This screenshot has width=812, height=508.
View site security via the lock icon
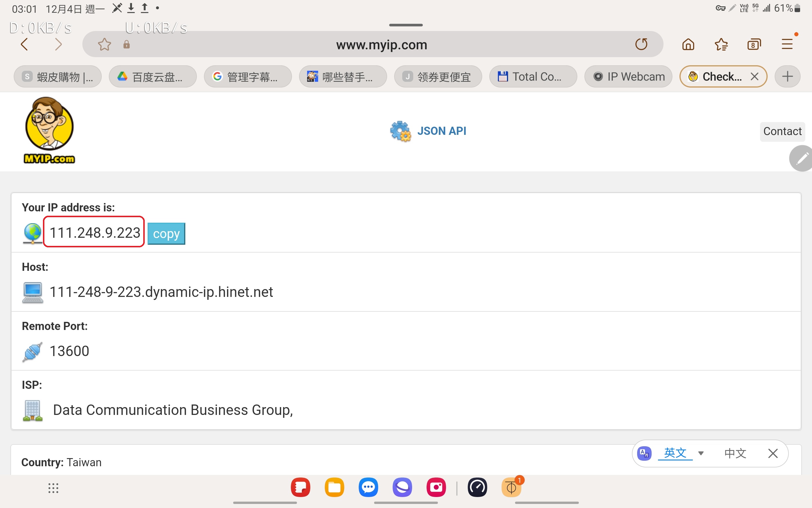coord(126,44)
